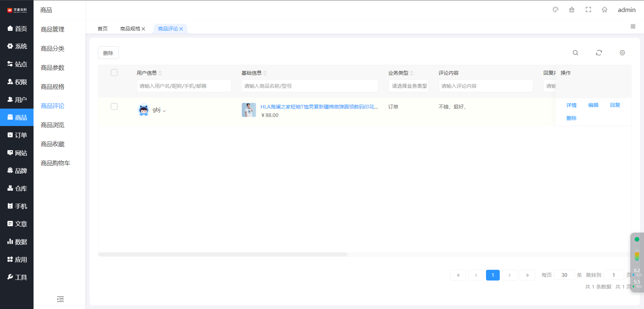
Task: Select the gbj review row checkbox
Action: (x=114, y=107)
